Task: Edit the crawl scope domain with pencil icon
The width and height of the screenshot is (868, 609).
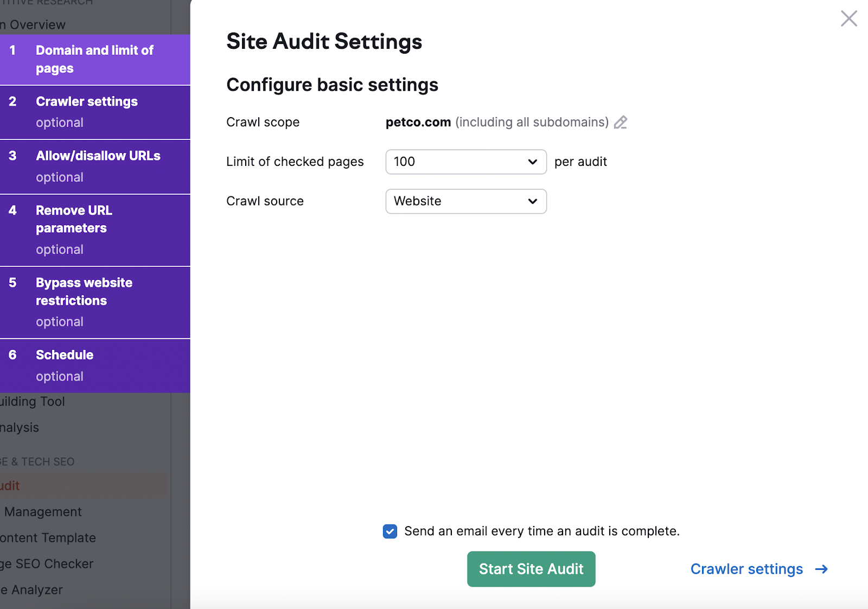Action: click(621, 123)
